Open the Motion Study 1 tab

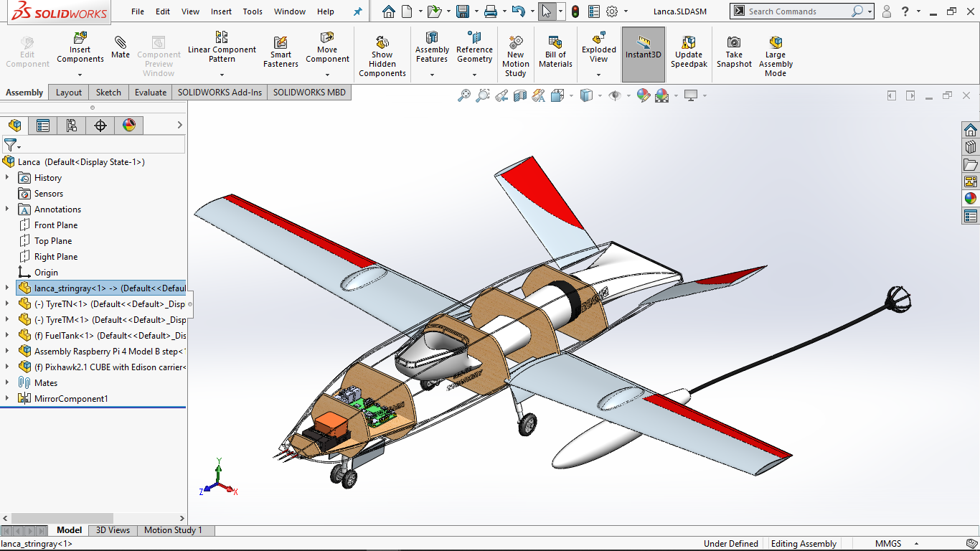[173, 530]
